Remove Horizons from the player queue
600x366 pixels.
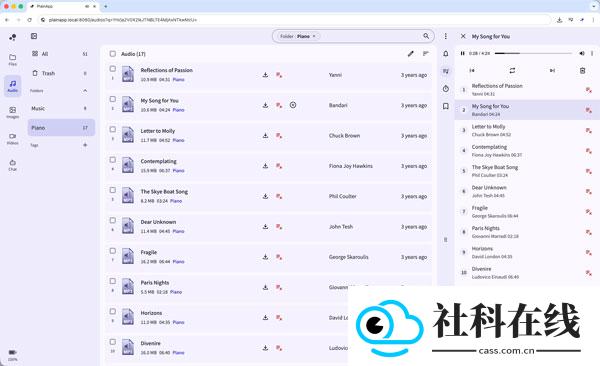[589, 252]
